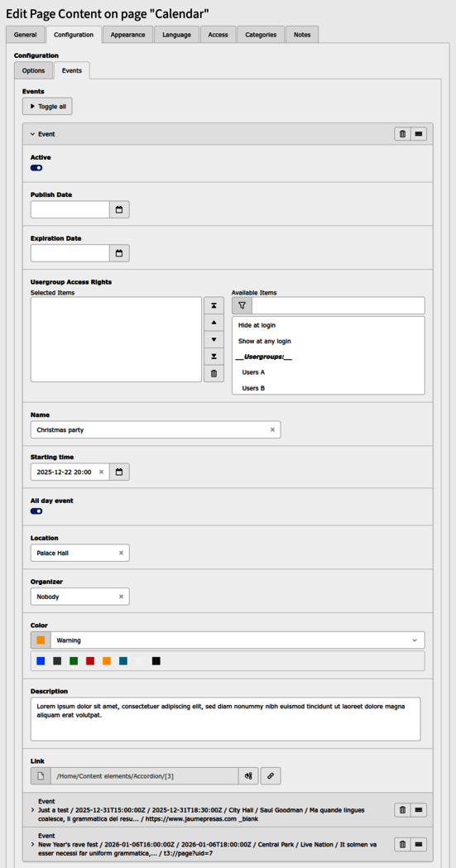Click the page icon in Link field
This screenshot has height=868, width=456.
click(x=41, y=776)
